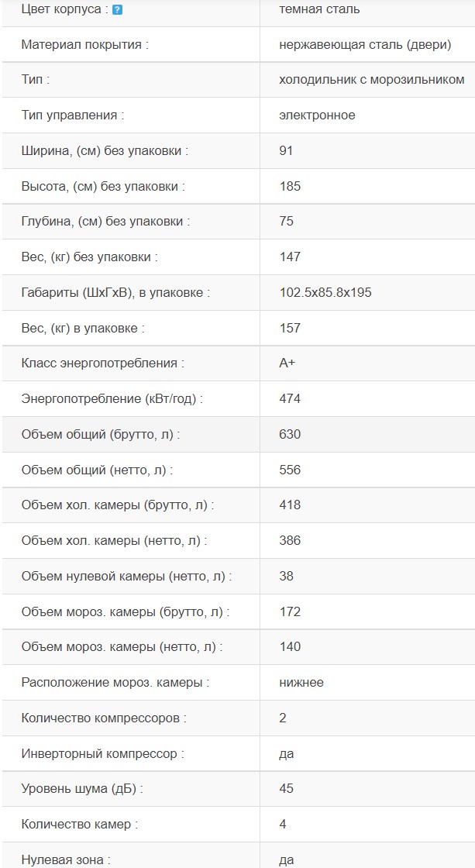The width and height of the screenshot is (475, 868).
Task: Select the электронное value cell
Action: [x=318, y=115]
